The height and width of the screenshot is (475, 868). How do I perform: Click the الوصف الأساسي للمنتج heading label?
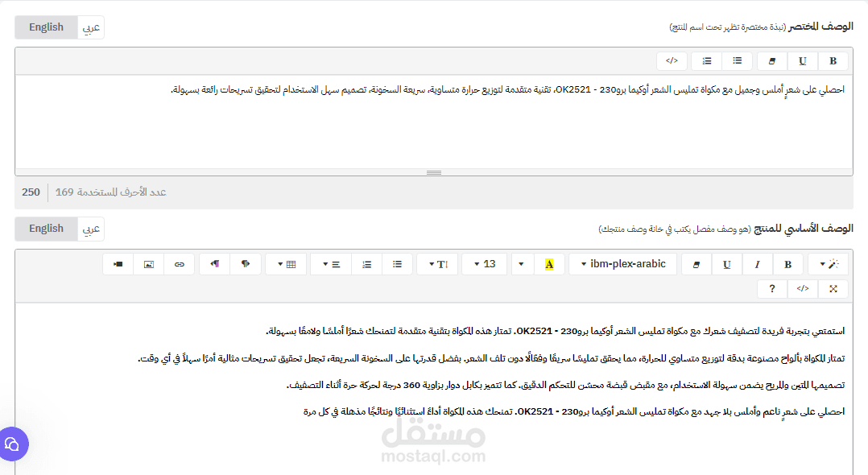pos(804,228)
